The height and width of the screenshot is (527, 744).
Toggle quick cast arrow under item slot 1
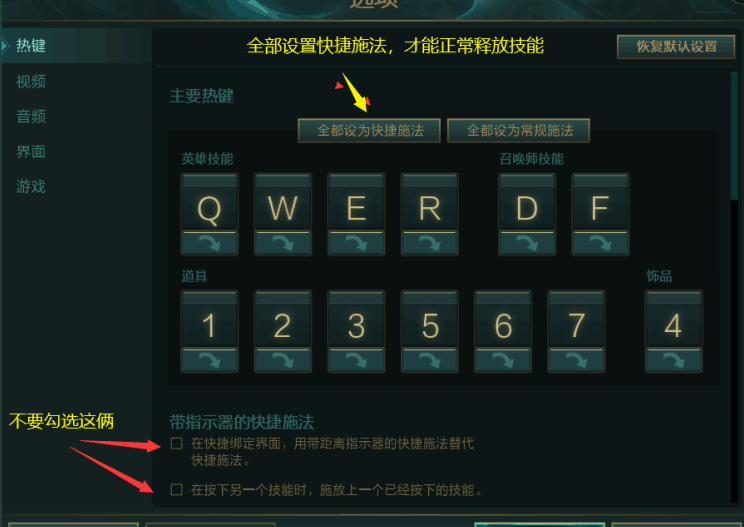pyautogui.click(x=209, y=360)
